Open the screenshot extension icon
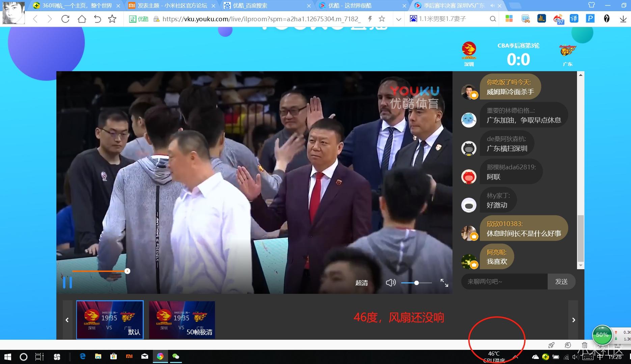The width and height of the screenshot is (631, 364). click(x=525, y=19)
